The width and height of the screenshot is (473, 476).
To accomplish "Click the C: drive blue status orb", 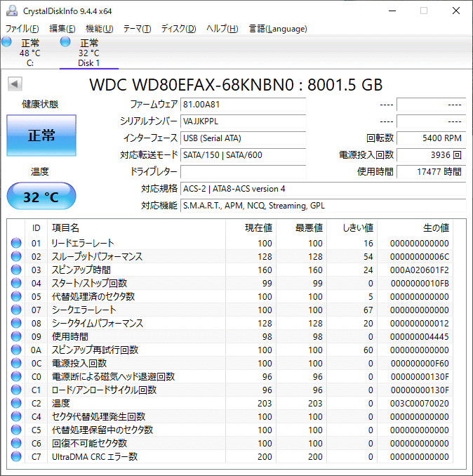I will (6, 42).
